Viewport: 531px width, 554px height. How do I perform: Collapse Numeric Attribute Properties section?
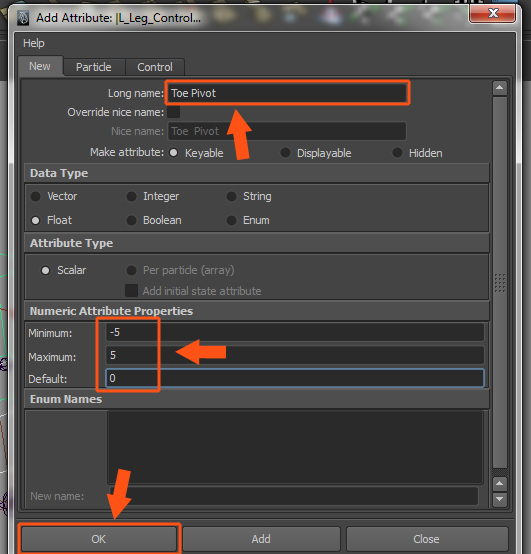(x=257, y=311)
